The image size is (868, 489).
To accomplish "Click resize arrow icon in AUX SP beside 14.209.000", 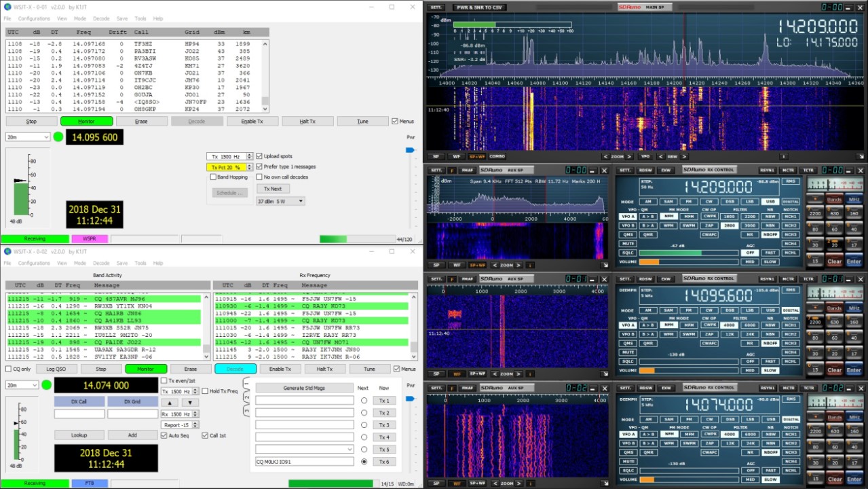I will [605, 265].
